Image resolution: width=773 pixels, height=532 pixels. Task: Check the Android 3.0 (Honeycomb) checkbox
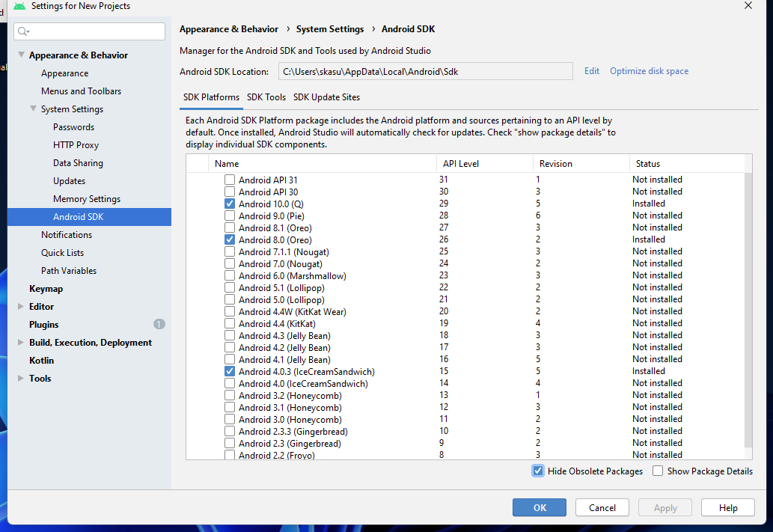230,419
